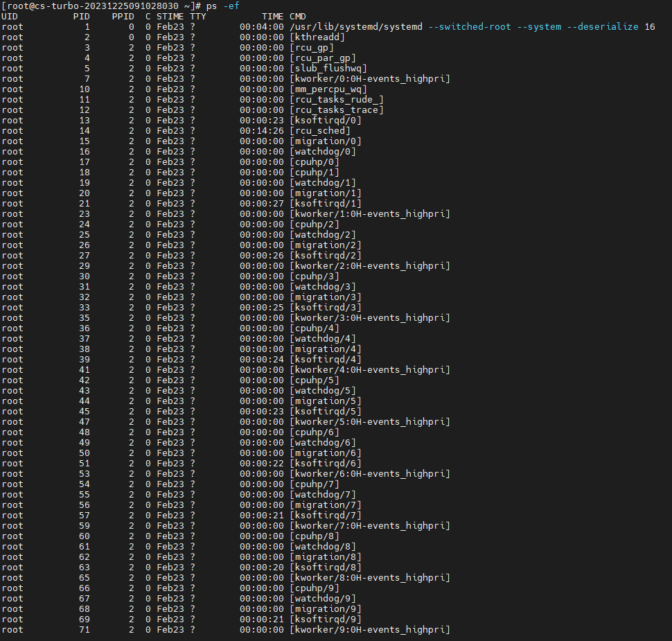Click the [kworker/9:0H-events_highpri] process entry

click(369, 629)
